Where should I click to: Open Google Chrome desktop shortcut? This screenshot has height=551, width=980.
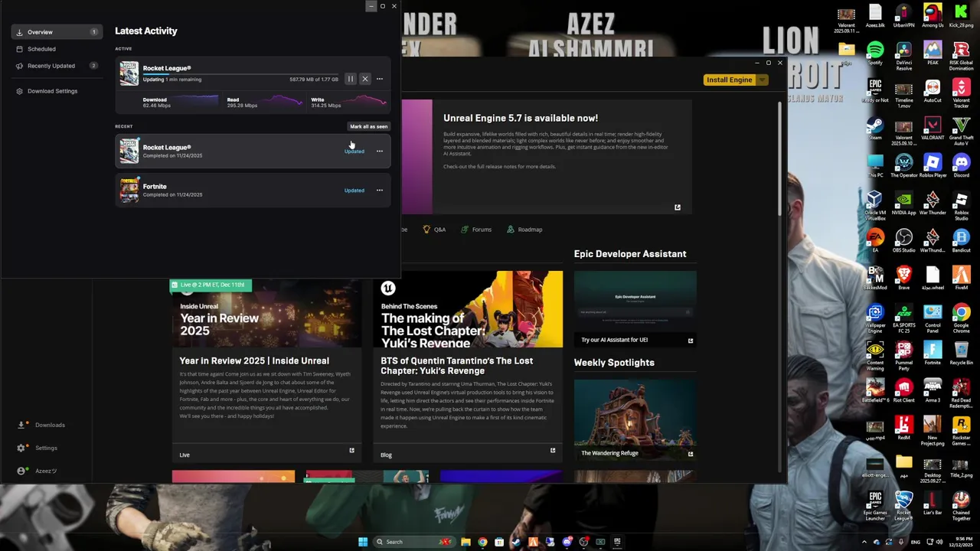pos(961,318)
